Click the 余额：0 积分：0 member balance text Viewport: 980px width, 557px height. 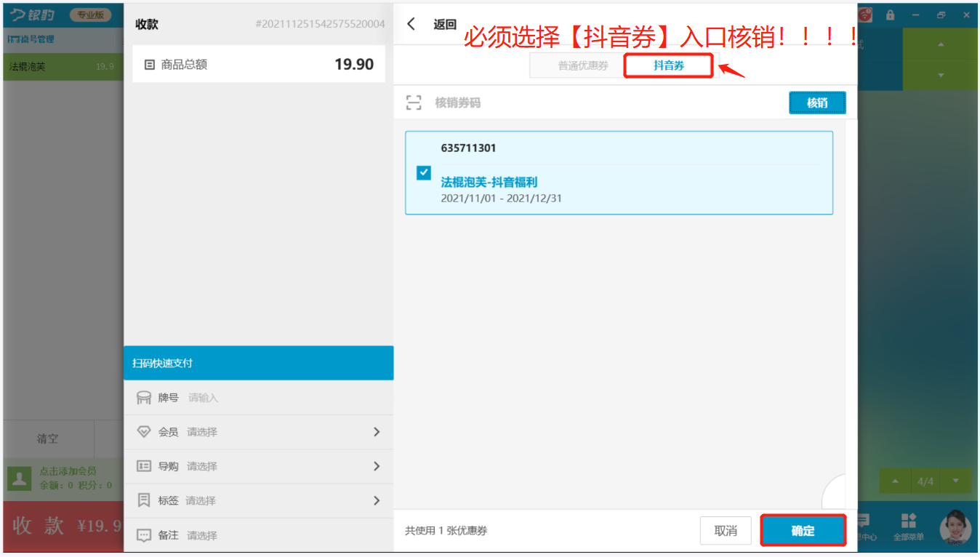click(x=76, y=485)
